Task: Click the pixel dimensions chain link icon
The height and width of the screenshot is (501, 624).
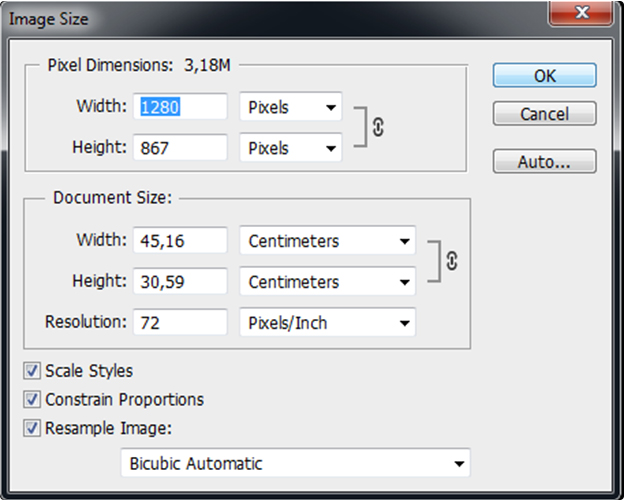Action: (379, 128)
